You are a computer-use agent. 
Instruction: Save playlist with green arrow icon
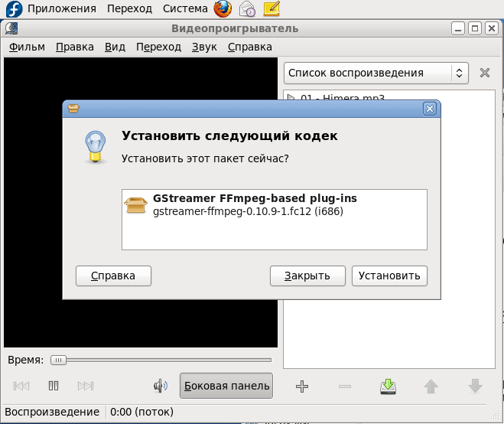(388, 386)
